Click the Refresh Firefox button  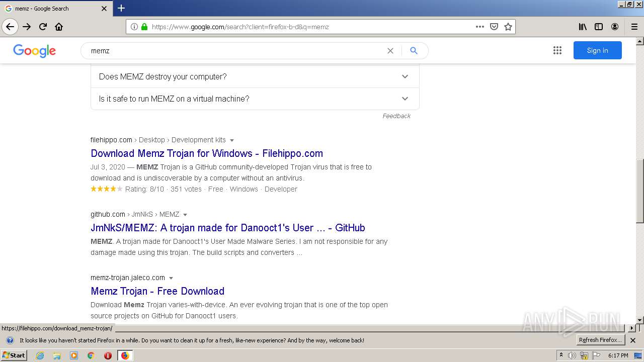600,340
